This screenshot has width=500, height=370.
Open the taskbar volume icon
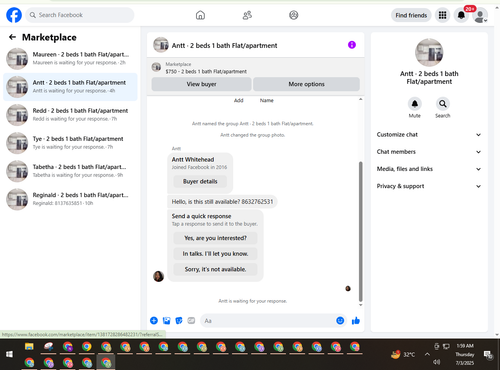(437, 362)
